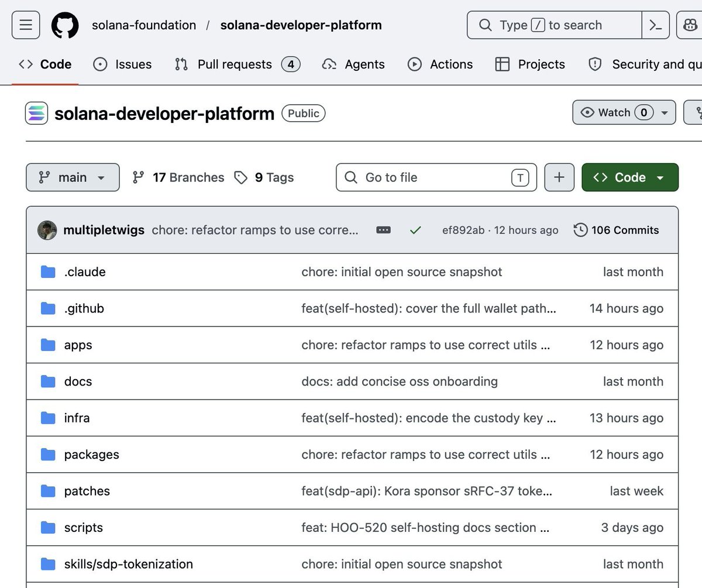The width and height of the screenshot is (702, 588).
Task: View the green check status
Action: (415, 230)
